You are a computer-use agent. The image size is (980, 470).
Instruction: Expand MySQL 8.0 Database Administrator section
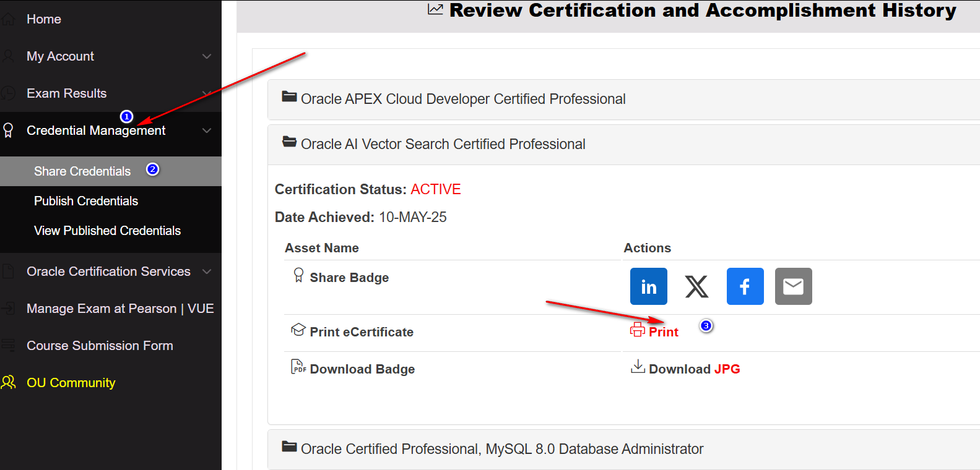(x=501, y=449)
